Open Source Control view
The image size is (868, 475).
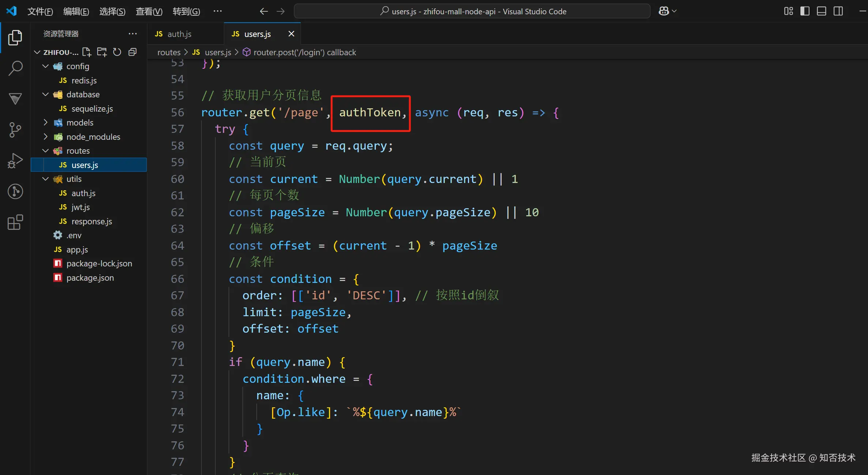click(x=15, y=130)
